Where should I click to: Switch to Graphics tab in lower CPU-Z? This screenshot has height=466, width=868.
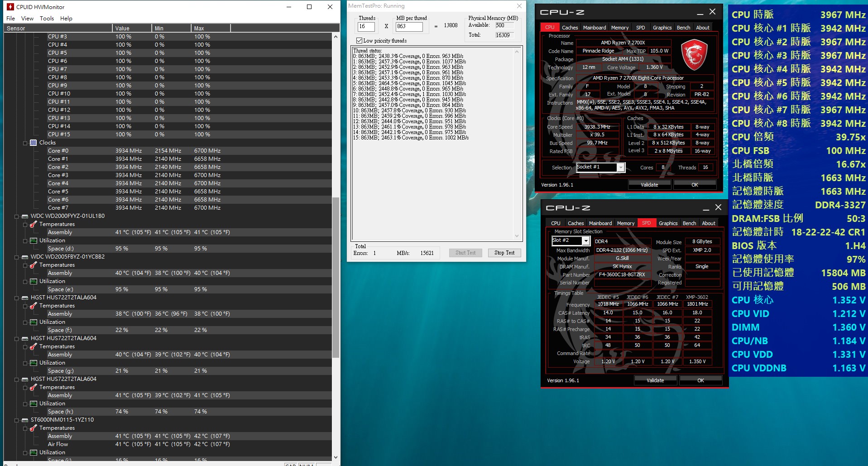point(668,223)
